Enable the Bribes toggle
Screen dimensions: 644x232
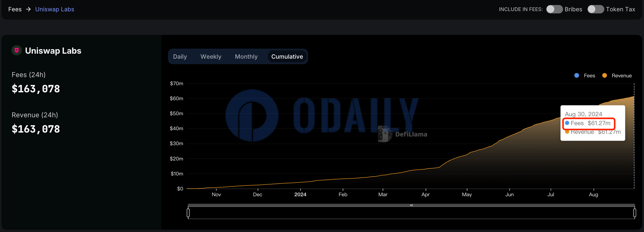pos(554,9)
